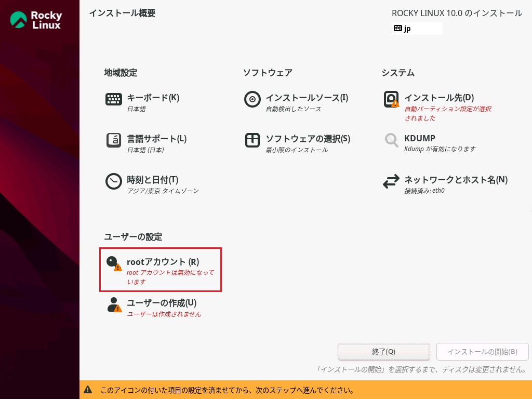Click the keyboard icon for キーボード
Screen dimensions: 532x399
click(114, 99)
